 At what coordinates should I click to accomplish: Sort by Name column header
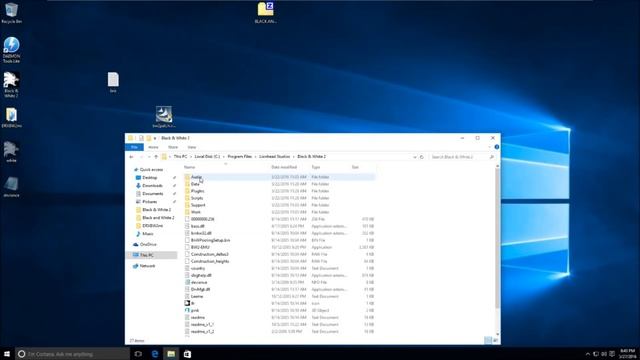[189, 167]
